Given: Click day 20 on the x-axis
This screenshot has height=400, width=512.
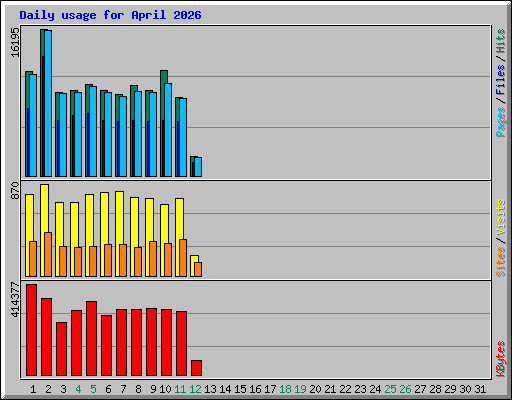Looking at the screenshot, I should (315, 389).
